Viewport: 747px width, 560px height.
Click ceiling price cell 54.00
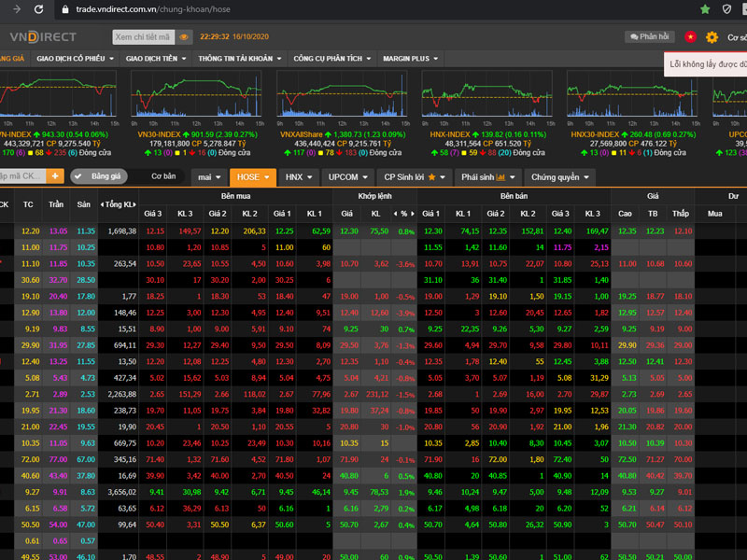58,525
